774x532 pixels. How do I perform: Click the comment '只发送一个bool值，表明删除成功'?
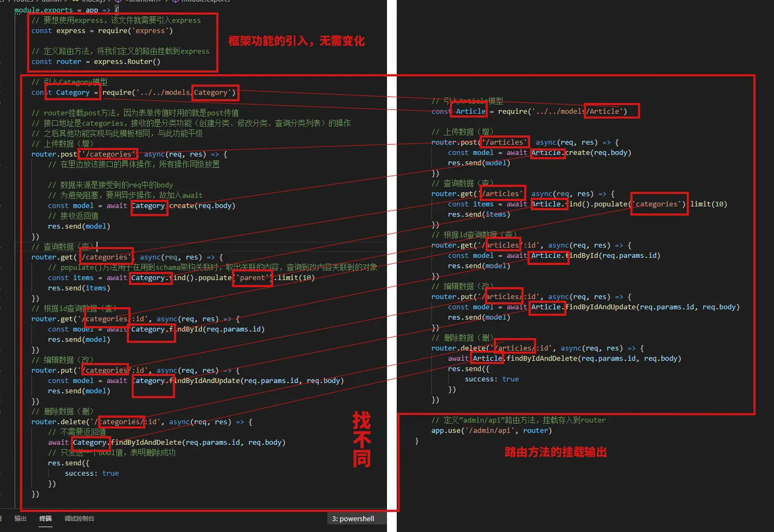[112, 452]
